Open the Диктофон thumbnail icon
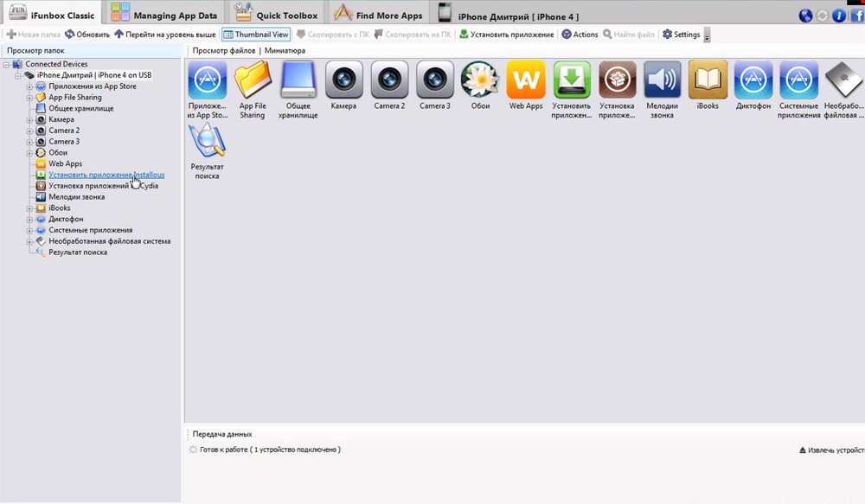The image size is (865, 504). click(753, 80)
